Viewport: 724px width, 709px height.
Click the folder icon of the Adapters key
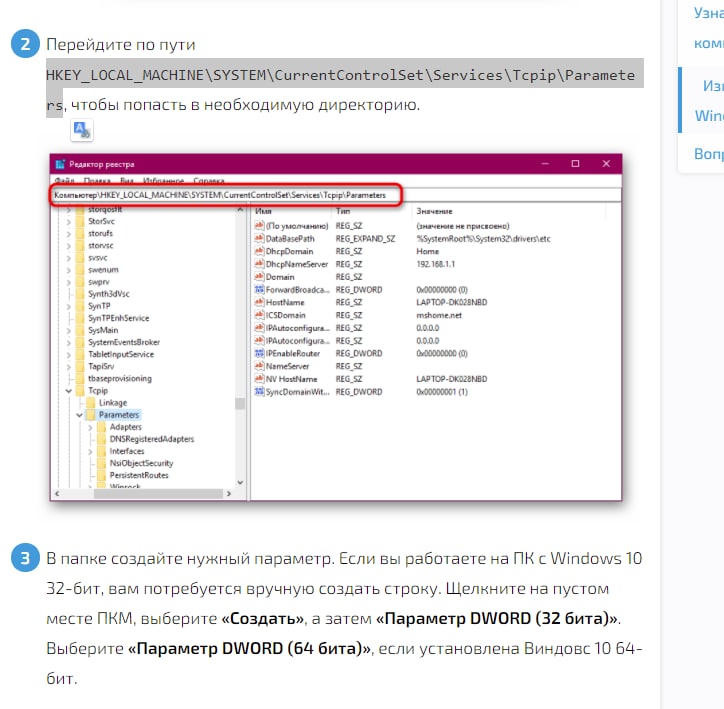(x=102, y=427)
